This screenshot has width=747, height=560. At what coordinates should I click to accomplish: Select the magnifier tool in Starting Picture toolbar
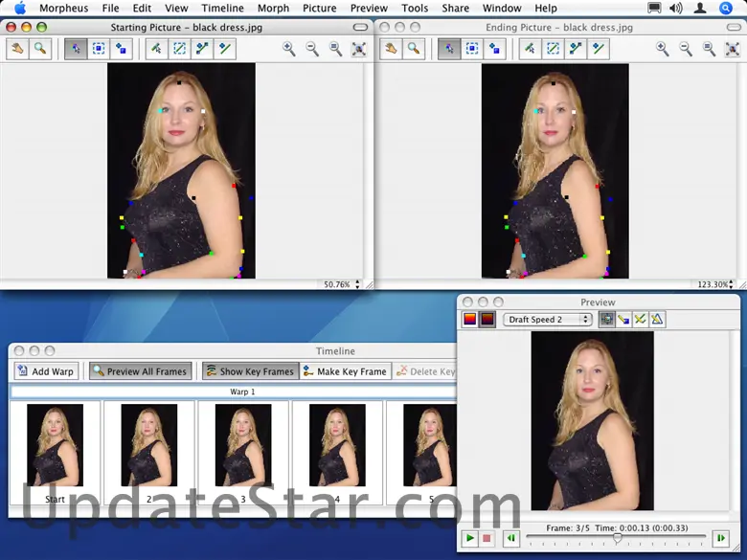click(40, 49)
